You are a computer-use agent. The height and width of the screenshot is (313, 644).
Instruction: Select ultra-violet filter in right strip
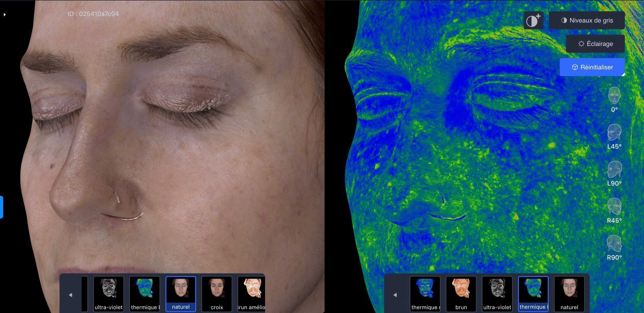pos(497,293)
